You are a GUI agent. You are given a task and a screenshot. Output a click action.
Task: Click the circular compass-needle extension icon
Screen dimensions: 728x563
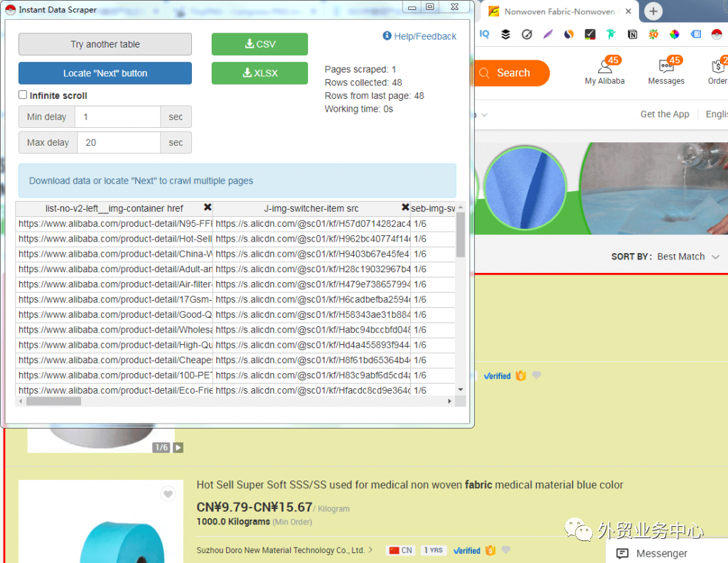527,34
